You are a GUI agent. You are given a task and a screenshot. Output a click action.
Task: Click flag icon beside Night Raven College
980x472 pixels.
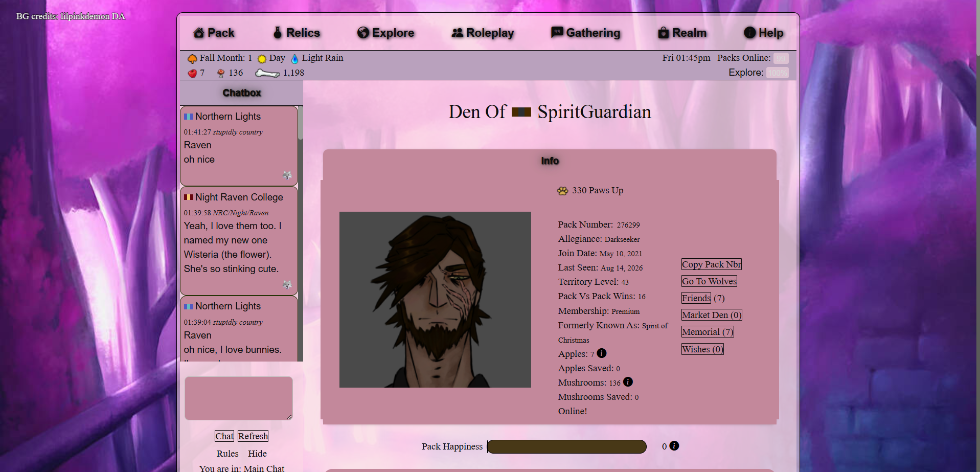[189, 197]
